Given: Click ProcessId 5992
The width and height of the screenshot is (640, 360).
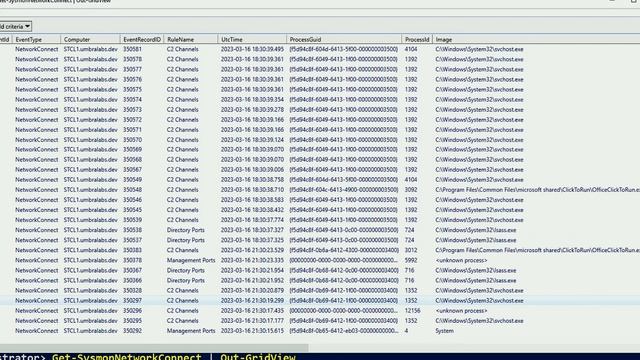Looking at the screenshot, I should pos(411,260).
